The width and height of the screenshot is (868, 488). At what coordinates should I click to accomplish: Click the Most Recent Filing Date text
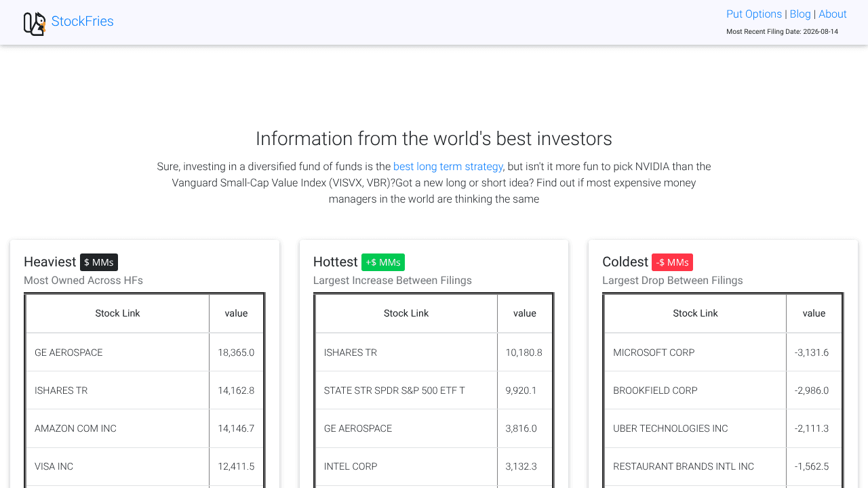pos(782,32)
